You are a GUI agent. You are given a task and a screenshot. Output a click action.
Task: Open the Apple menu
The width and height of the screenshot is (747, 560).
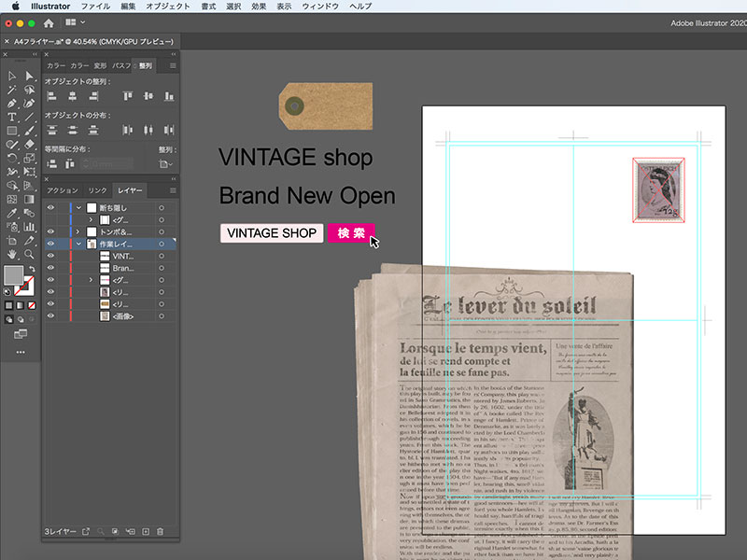point(15,7)
